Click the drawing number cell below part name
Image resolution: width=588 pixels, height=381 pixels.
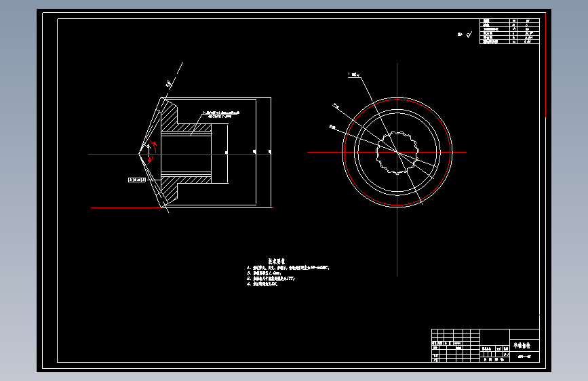tap(524, 357)
